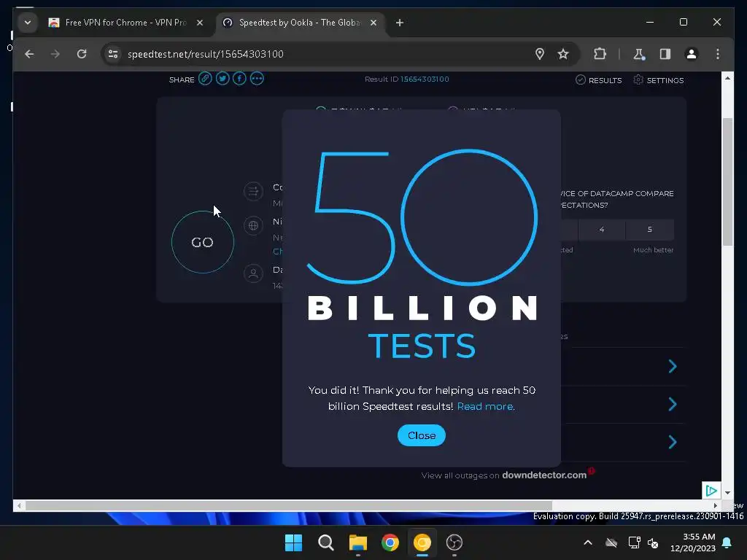Click the address bar URL
The height and width of the screenshot is (560, 747).
click(x=205, y=54)
